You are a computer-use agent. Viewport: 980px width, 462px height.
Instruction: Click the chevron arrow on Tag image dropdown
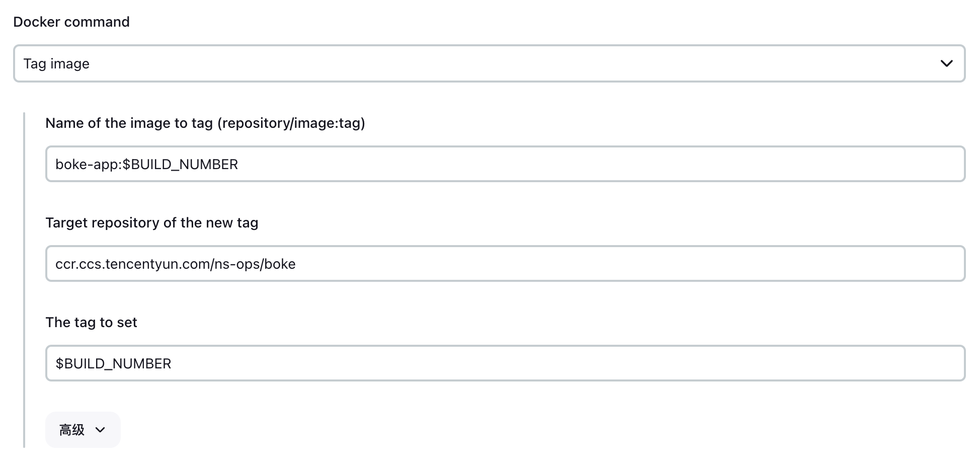[x=946, y=63]
